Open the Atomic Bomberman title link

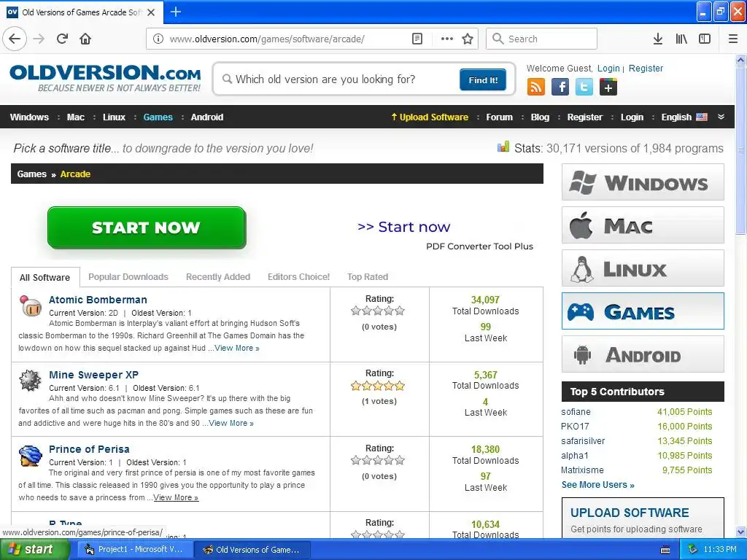(98, 300)
